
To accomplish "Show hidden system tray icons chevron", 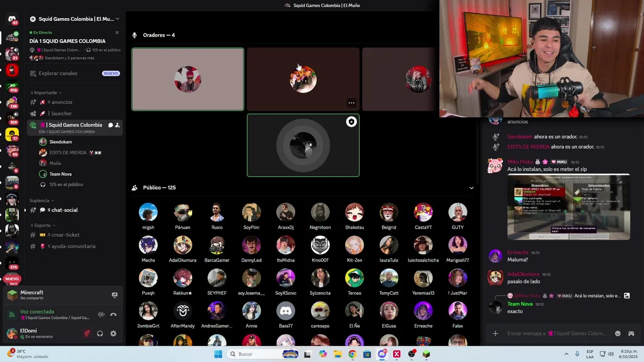I will point(567,354).
